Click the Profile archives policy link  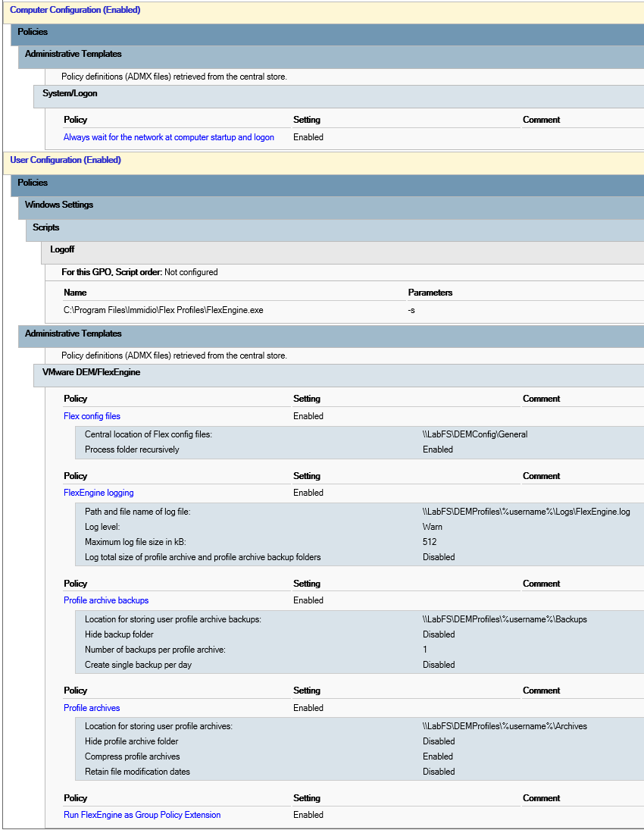(x=92, y=708)
